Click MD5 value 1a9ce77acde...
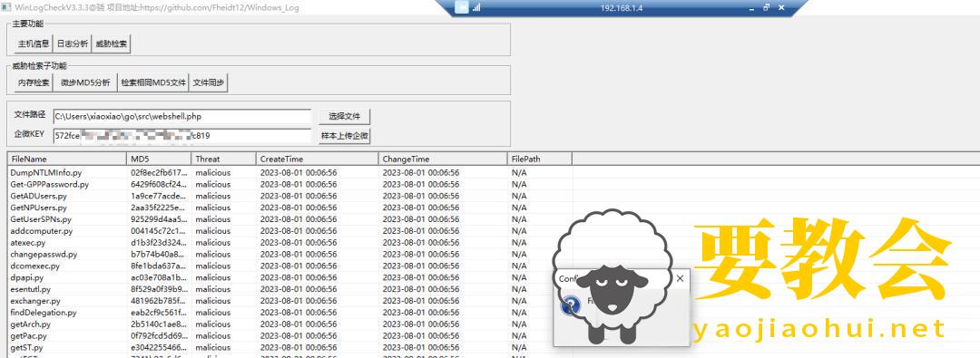Image resolution: width=980 pixels, height=358 pixels. tap(159, 196)
